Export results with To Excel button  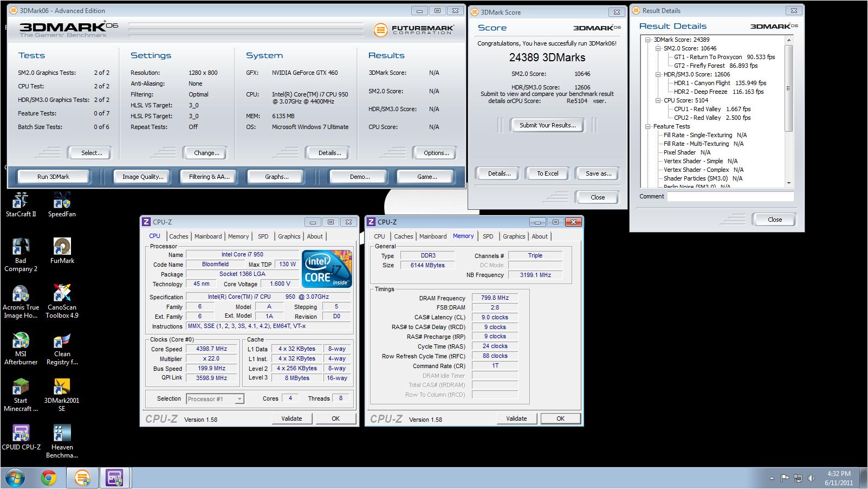click(x=547, y=173)
